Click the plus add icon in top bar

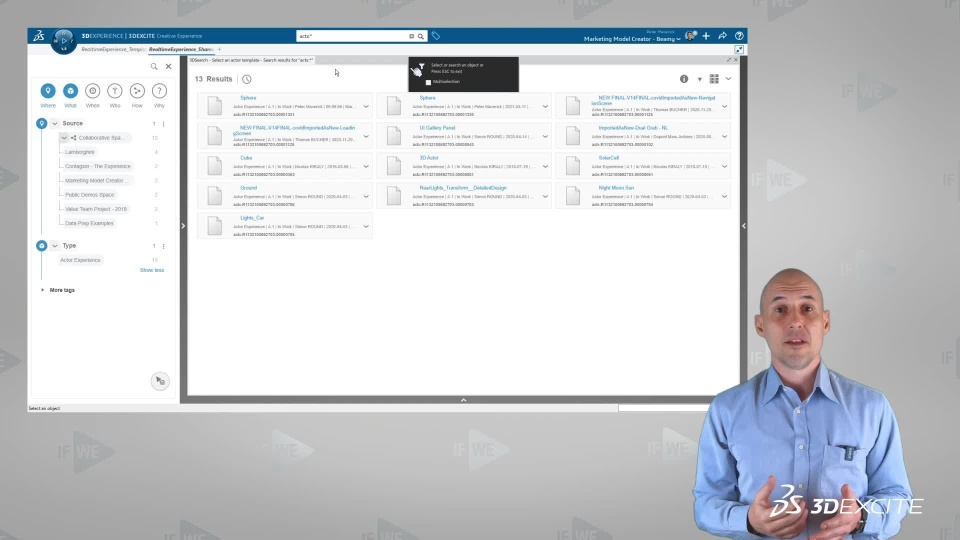pos(706,36)
